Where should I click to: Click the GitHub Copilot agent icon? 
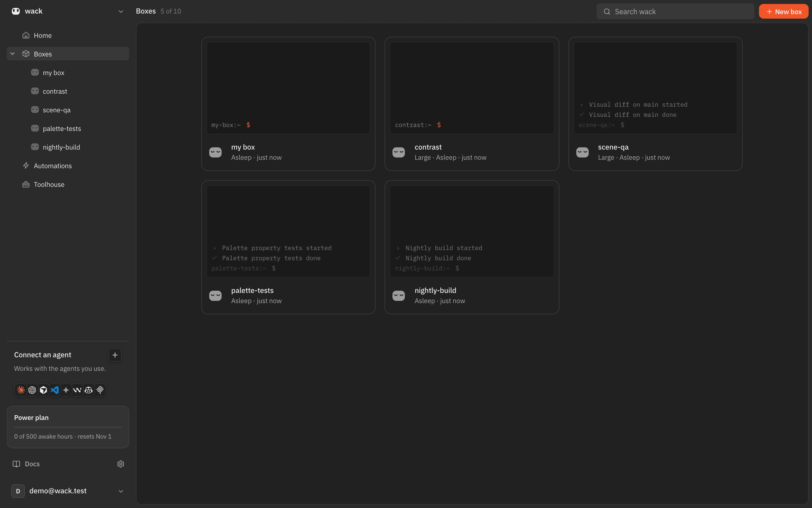point(89,390)
